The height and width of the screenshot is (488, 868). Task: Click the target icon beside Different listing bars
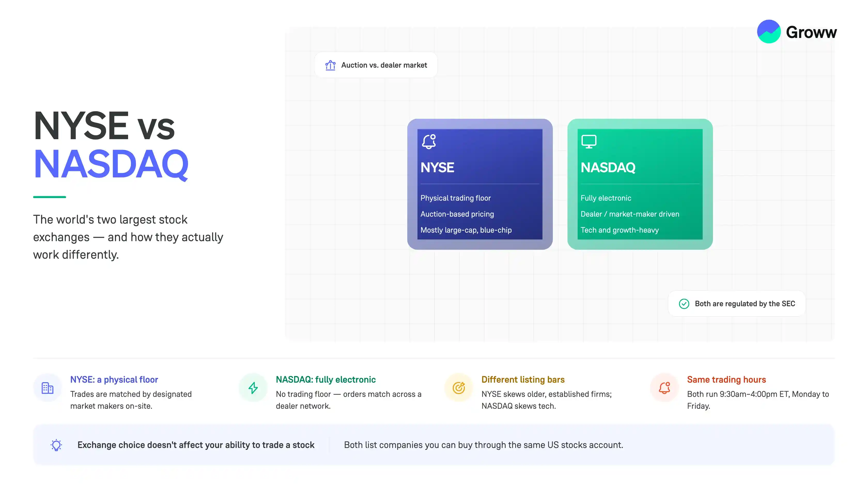(x=459, y=388)
